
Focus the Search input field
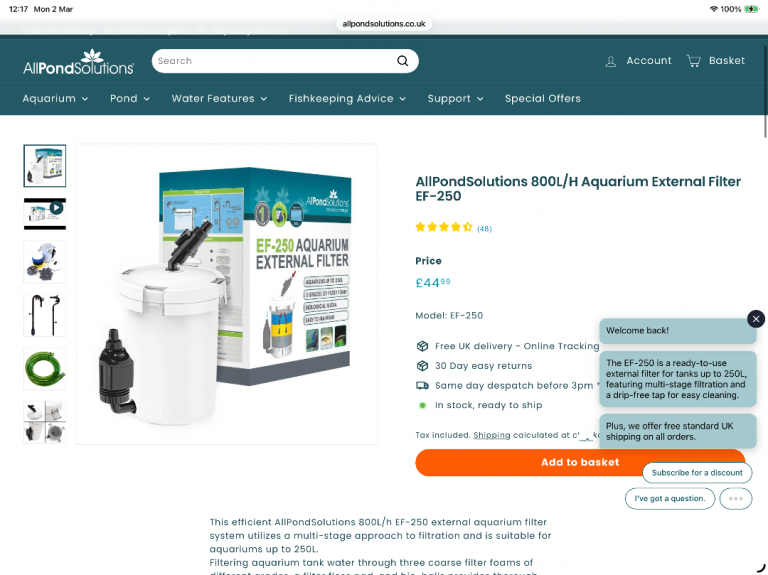pos(274,61)
